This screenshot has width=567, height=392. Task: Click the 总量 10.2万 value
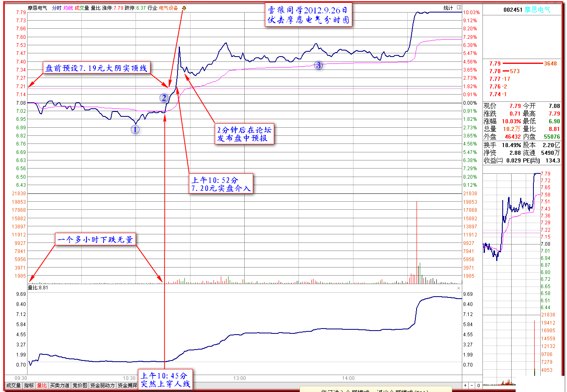click(512, 129)
